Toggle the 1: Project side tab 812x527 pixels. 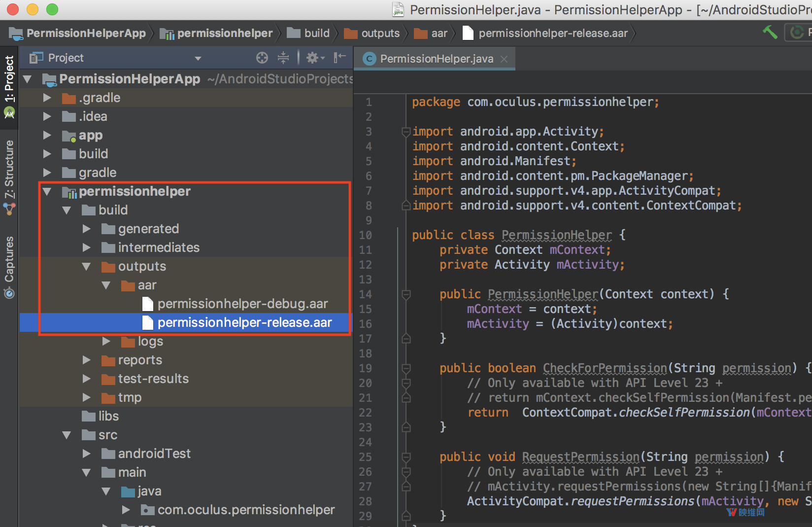pyautogui.click(x=9, y=86)
